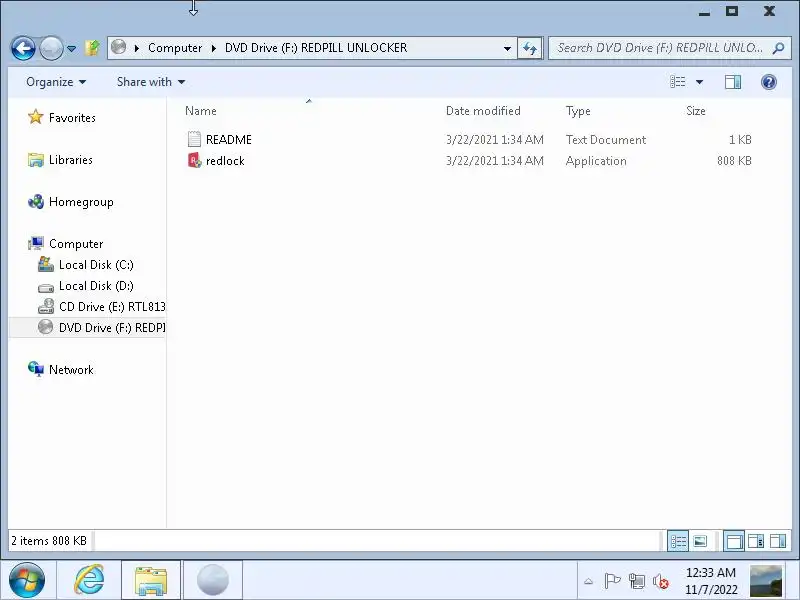This screenshot has width=800, height=600.
Task: Toggle the preview pane toolbar button
Action: [733, 82]
